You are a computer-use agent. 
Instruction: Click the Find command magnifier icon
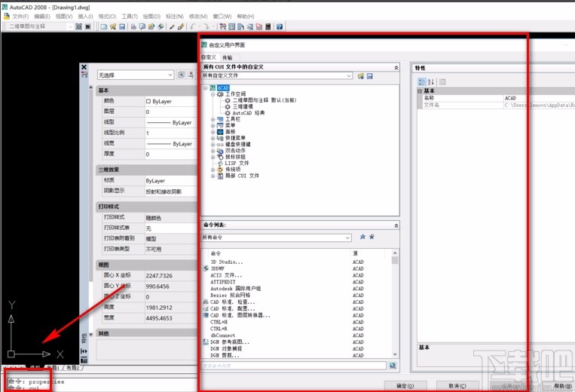[393, 366]
